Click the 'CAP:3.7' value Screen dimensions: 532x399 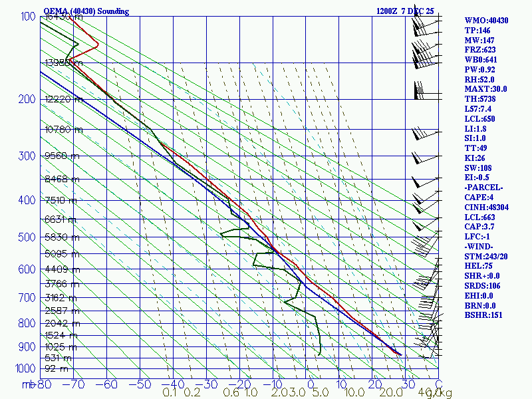point(479,226)
